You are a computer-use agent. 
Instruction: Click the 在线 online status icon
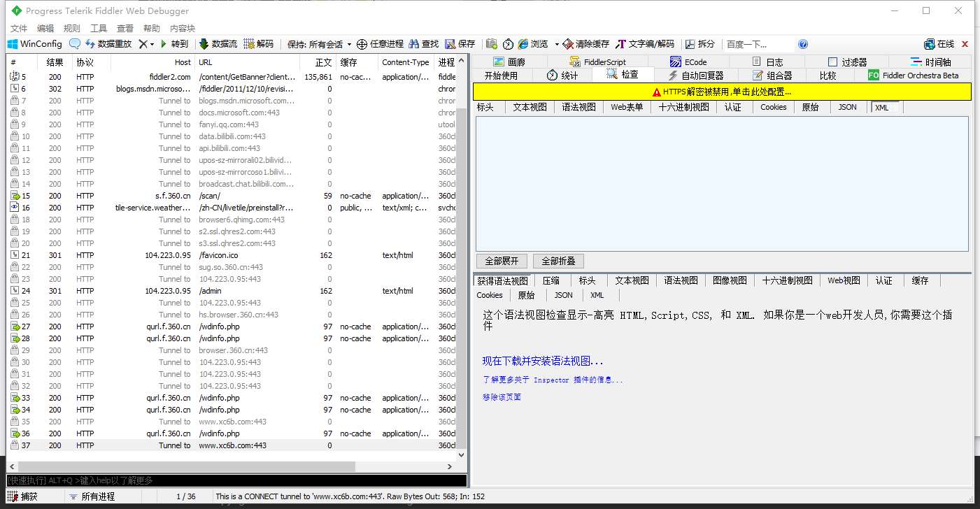(x=939, y=44)
